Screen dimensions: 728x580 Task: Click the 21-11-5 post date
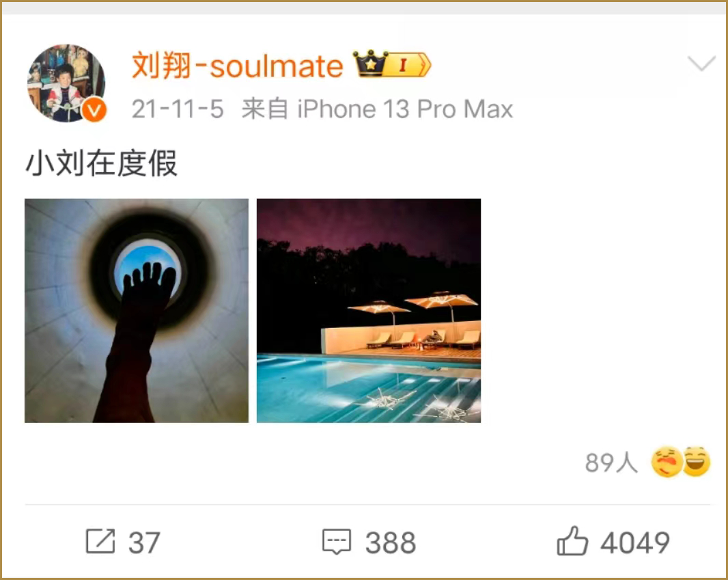pos(178,109)
